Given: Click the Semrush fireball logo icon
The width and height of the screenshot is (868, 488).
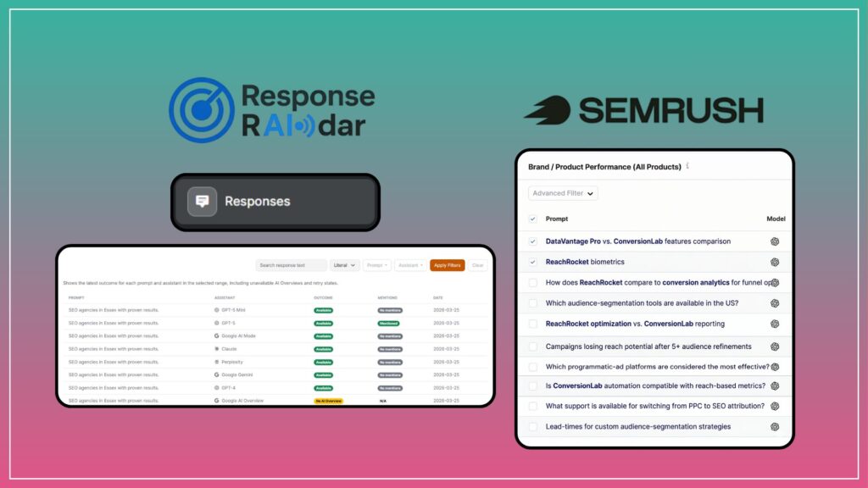Looking at the screenshot, I should tap(546, 110).
